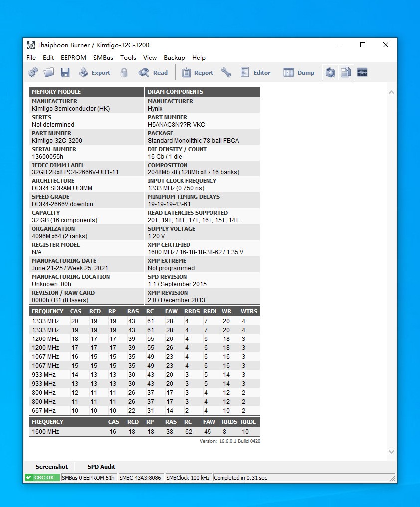The width and height of the screenshot is (420, 507).
Task: Click the "DDR4 SDRAM UDIMM" architecture value
Action: pos(62,188)
